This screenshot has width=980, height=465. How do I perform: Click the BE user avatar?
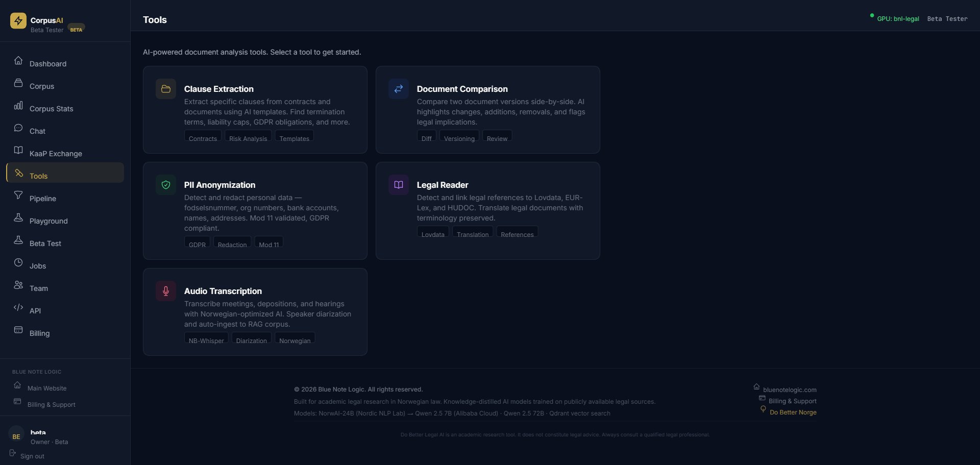click(x=16, y=436)
